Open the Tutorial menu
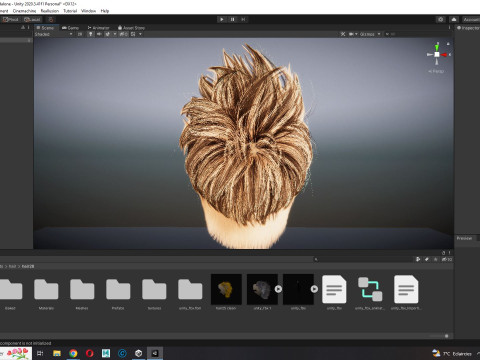480x360 pixels. (x=70, y=11)
